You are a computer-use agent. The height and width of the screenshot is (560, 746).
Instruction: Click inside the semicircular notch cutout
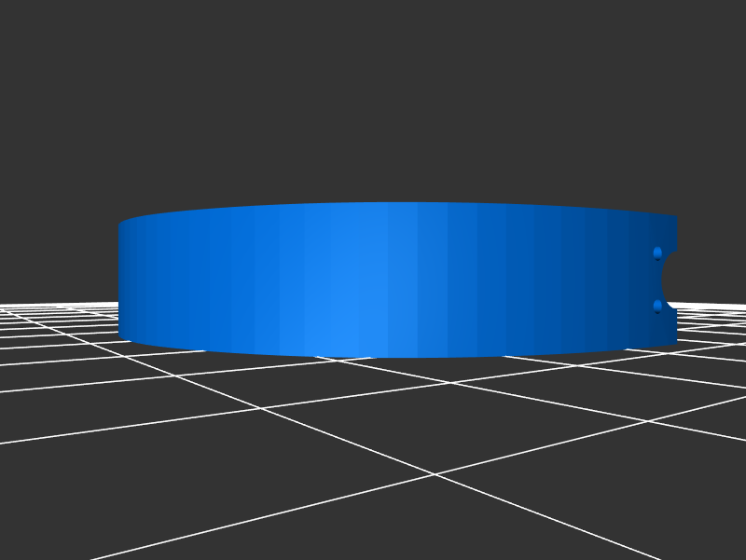(x=670, y=279)
